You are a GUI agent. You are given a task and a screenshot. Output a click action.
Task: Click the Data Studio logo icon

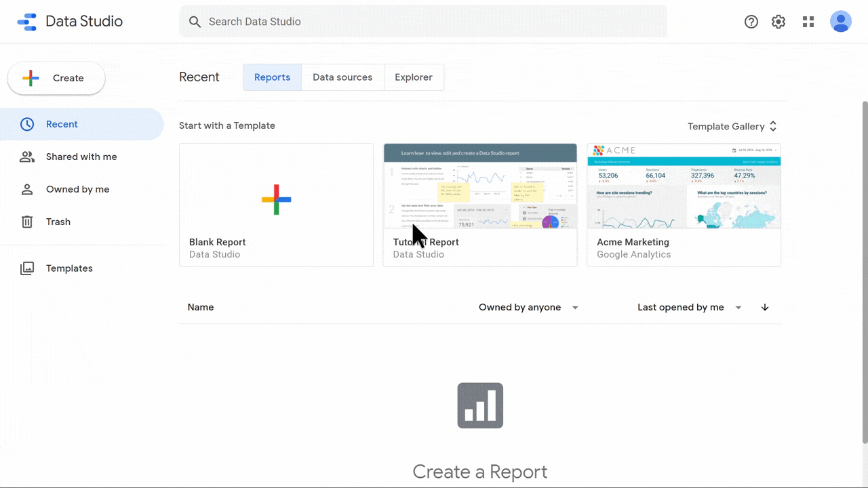[x=27, y=22]
